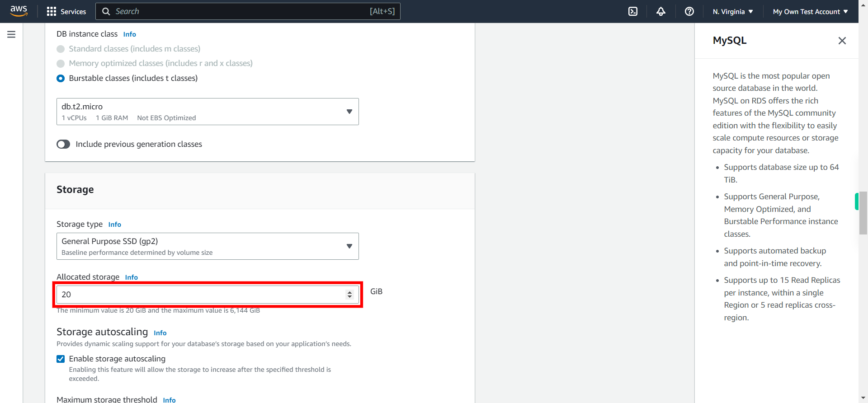Open the My Own Test Account menu
This screenshot has width=868, height=403.
tap(810, 11)
